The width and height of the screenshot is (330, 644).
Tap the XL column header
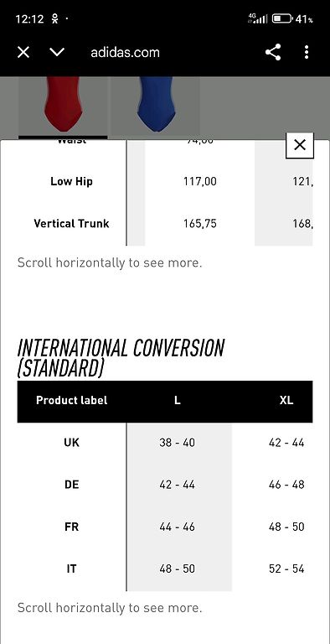[286, 401]
